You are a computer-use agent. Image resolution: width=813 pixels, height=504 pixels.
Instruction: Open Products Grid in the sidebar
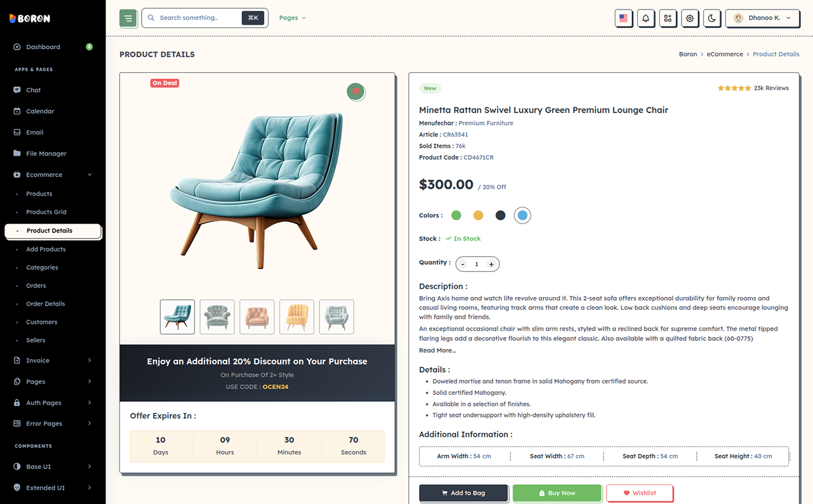46,212
